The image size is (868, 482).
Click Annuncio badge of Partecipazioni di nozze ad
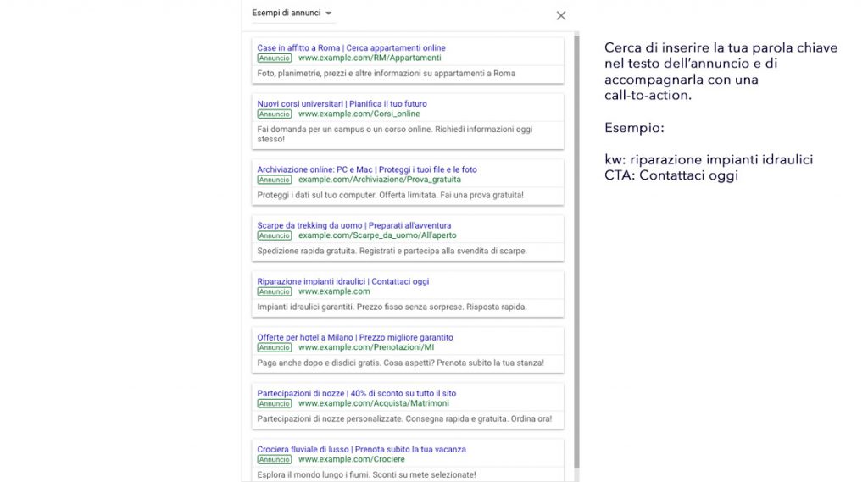point(275,403)
